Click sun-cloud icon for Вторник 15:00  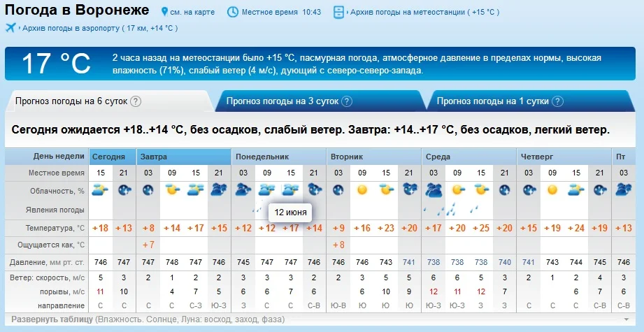386,190
